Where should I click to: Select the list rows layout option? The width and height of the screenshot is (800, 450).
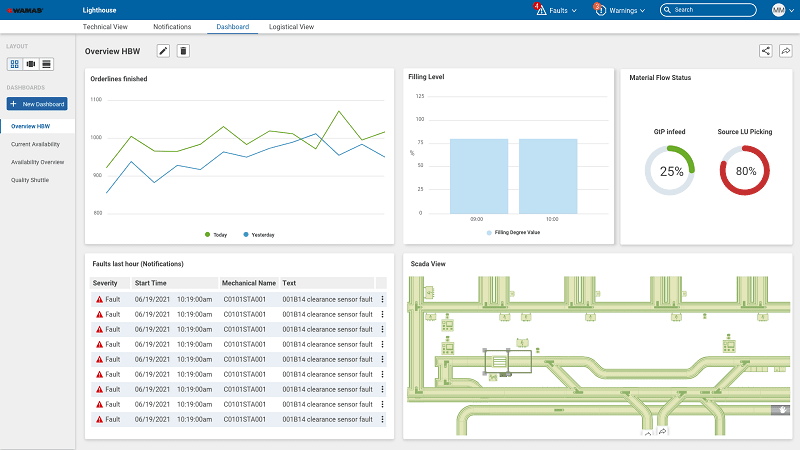click(x=47, y=64)
